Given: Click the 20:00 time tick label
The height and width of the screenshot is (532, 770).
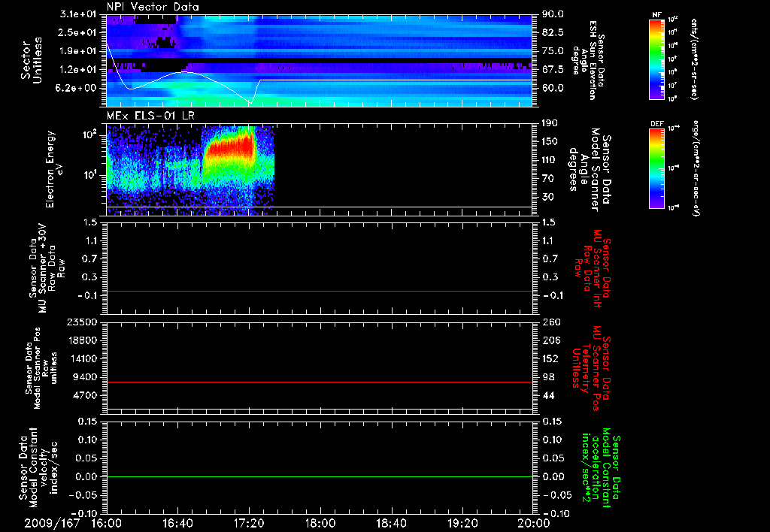Looking at the screenshot, I should (535, 524).
